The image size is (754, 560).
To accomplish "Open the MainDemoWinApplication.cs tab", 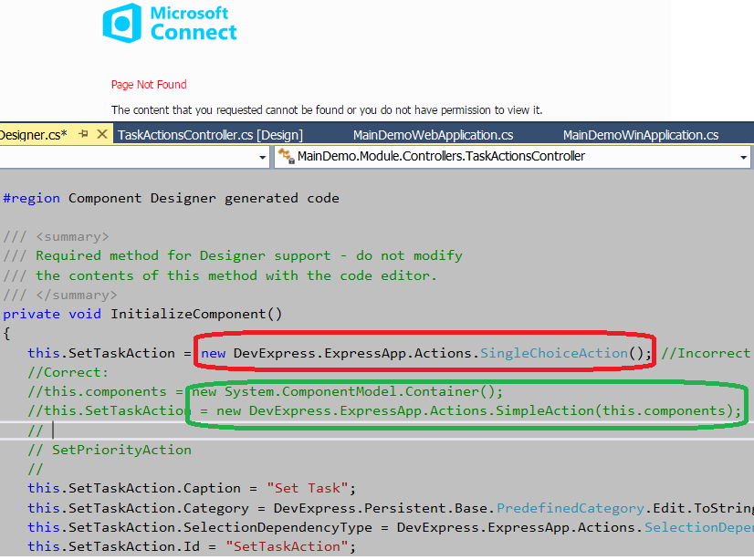I will [x=641, y=135].
